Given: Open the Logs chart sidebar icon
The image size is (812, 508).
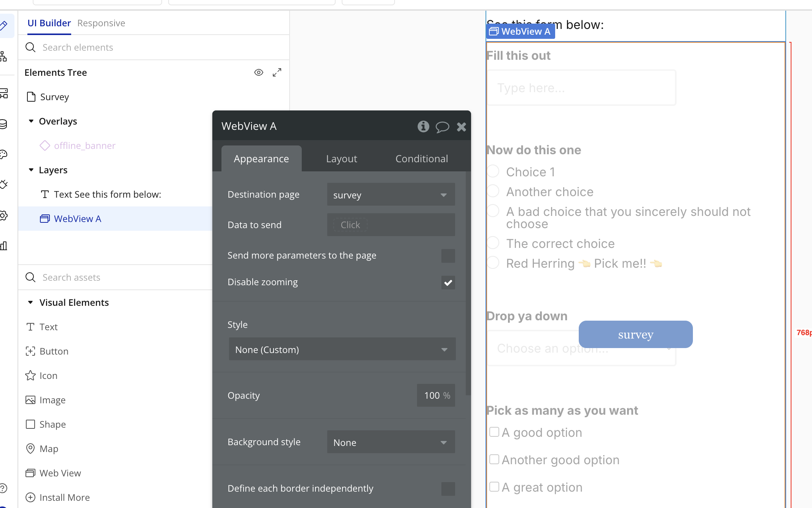Looking at the screenshot, I should (x=4, y=246).
